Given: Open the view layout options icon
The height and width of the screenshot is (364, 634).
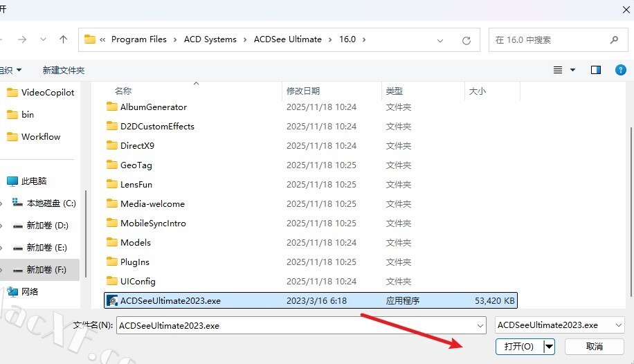Looking at the screenshot, I should pyautogui.click(x=558, y=70).
